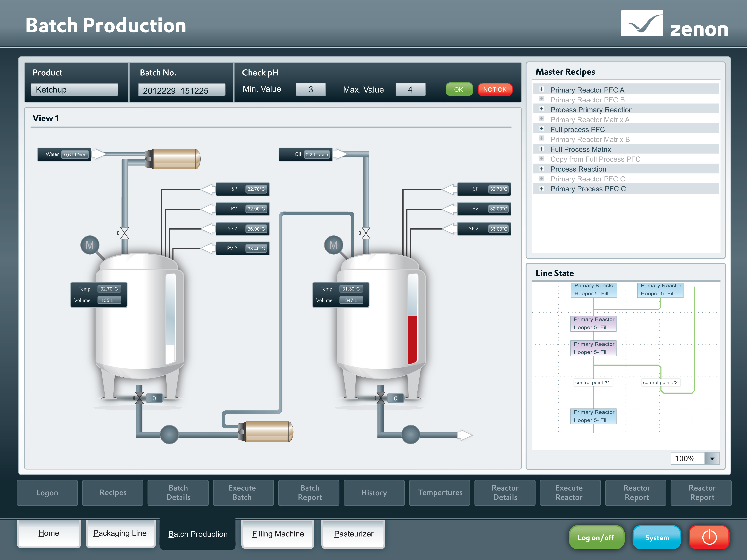The width and height of the screenshot is (747, 560).
Task: Open the Pasteurizer tab
Action: point(354,534)
